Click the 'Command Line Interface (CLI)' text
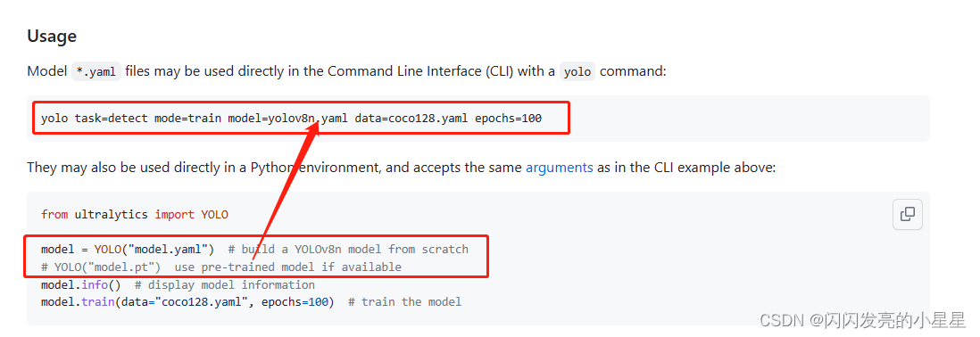The width and height of the screenshot is (980, 337). point(420,71)
